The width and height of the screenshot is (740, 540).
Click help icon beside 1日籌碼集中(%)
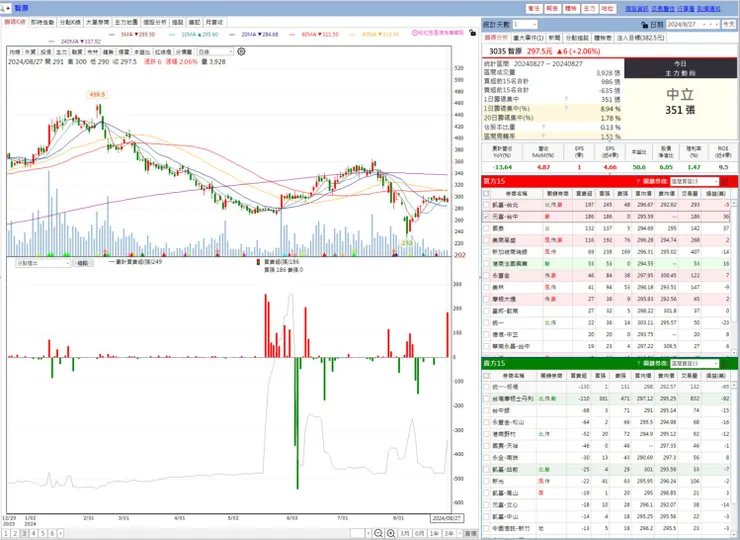[566, 109]
